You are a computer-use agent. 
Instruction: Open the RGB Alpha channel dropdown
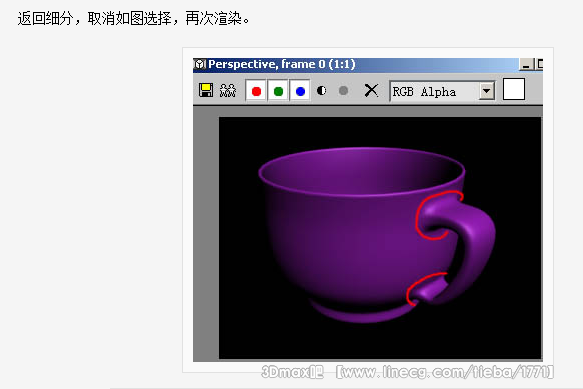tap(486, 91)
